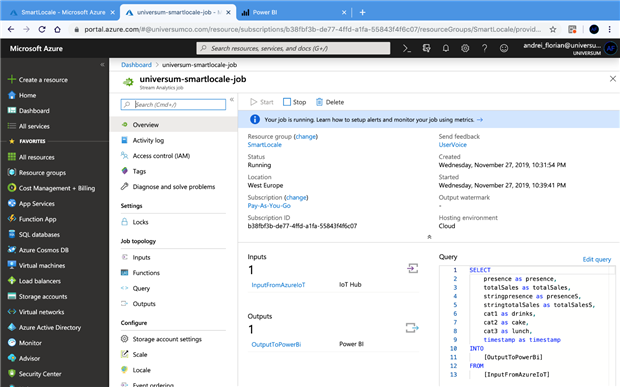Click Dashboard breadcrumb link
This screenshot has height=387, width=620.
[136, 64]
